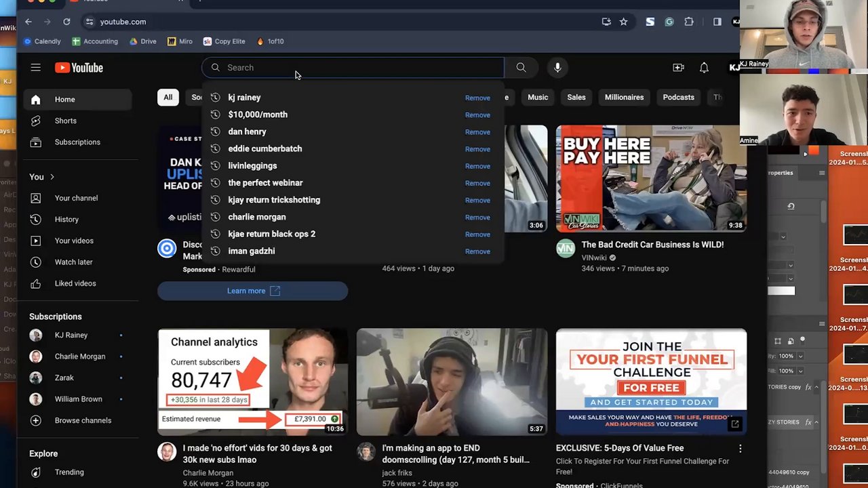Open the YouTube hamburger guide menu
Screen dimensions: 868x488
35,67
